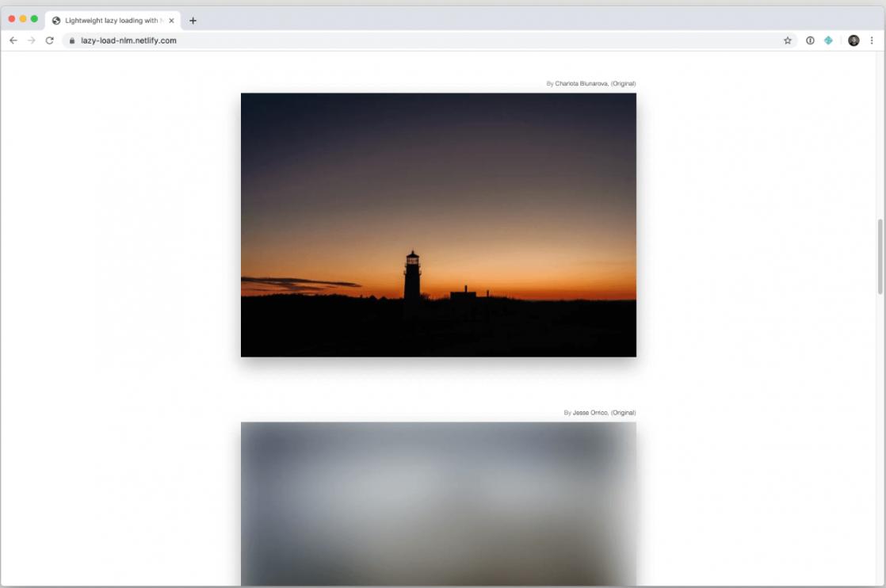Open the user profile avatar
The width and height of the screenshot is (886, 588).
pos(854,40)
